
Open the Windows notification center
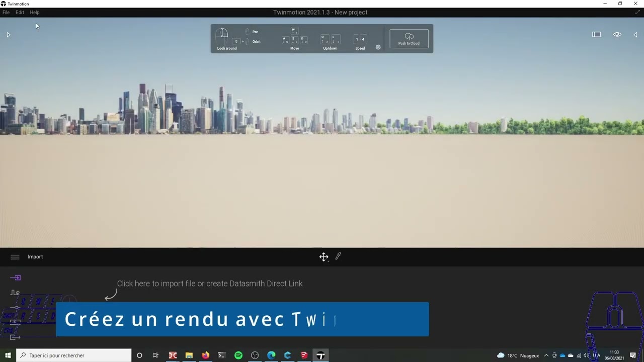click(633, 355)
